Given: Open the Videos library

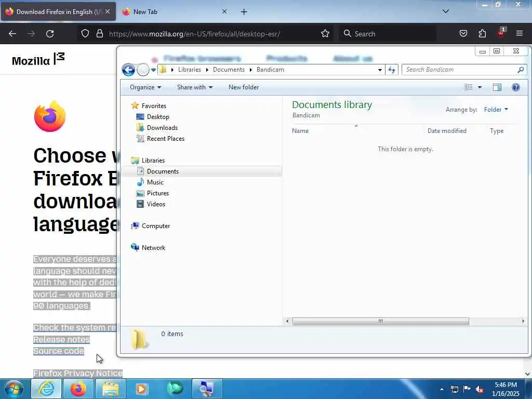Looking at the screenshot, I should (x=156, y=204).
